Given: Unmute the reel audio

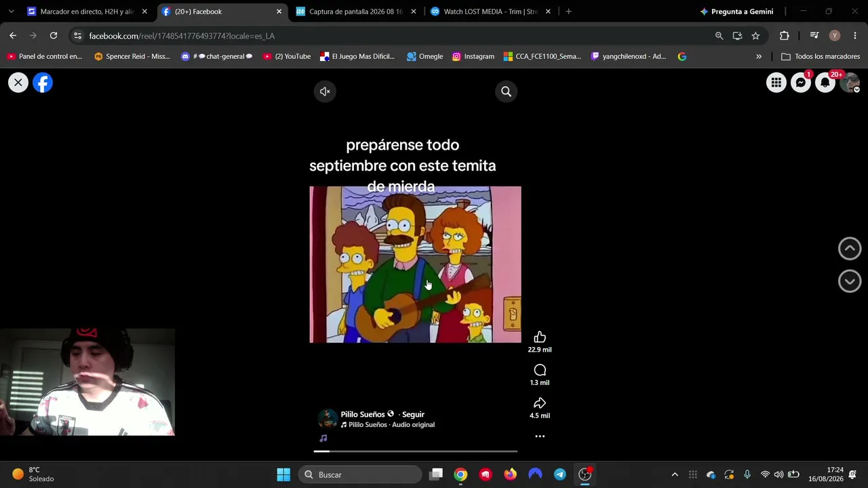Looking at the screenshot, I should click(325, 91).
